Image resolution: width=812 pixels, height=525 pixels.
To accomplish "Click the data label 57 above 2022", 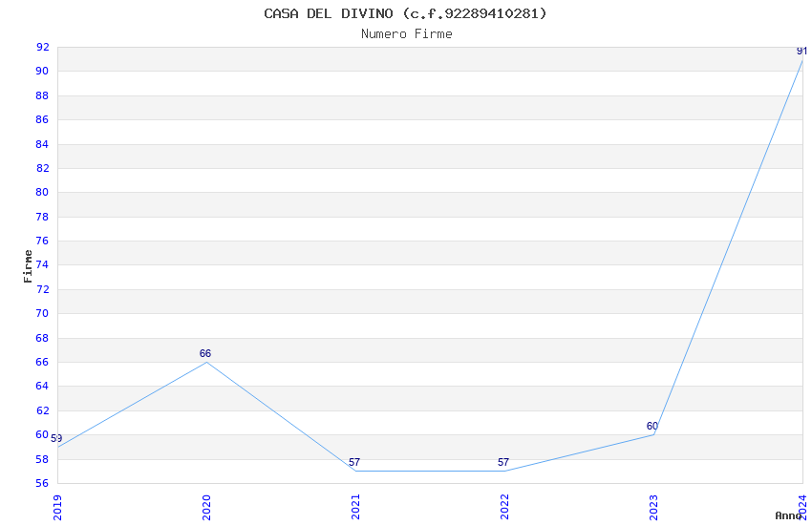I will [x=503, y=462].
